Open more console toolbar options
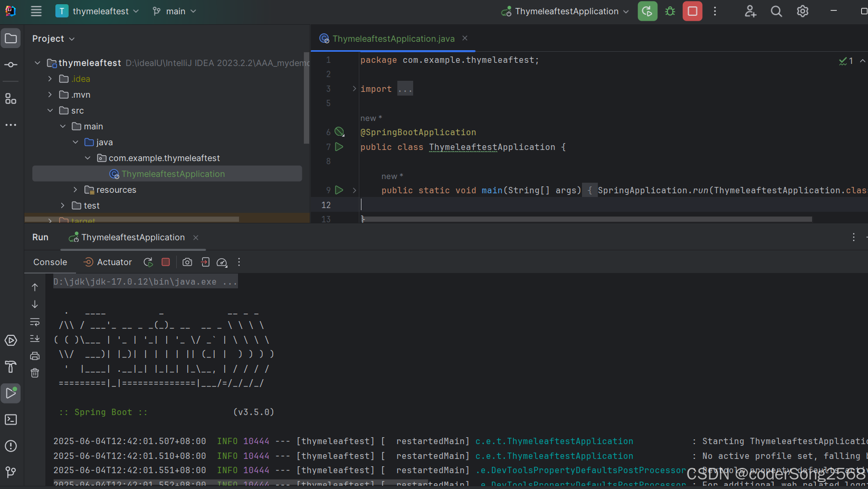Image resolution: width=868 pixels, height=489 pixels. [x=239, y=262]
